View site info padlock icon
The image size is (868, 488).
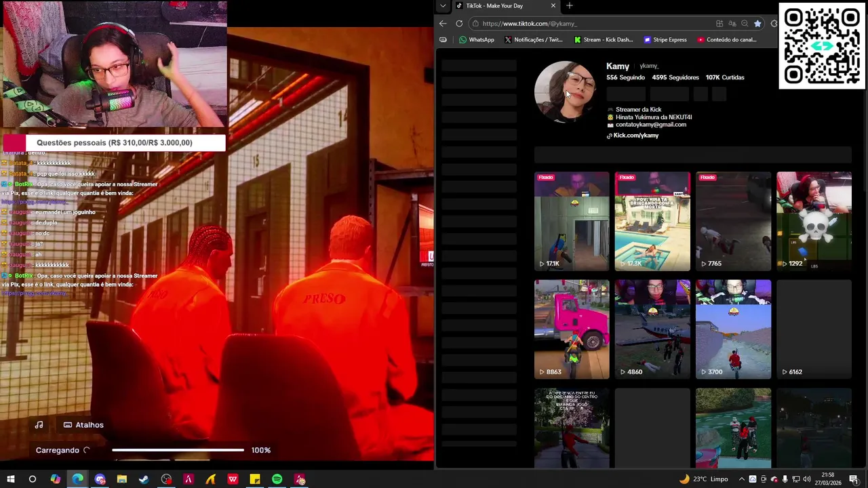[475, 24]
